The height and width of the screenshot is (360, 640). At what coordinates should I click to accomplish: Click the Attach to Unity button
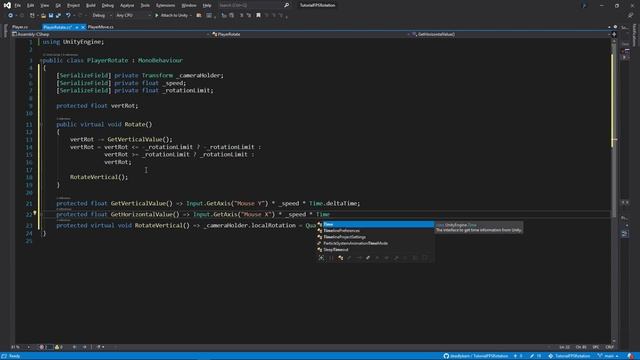point(171,16)
